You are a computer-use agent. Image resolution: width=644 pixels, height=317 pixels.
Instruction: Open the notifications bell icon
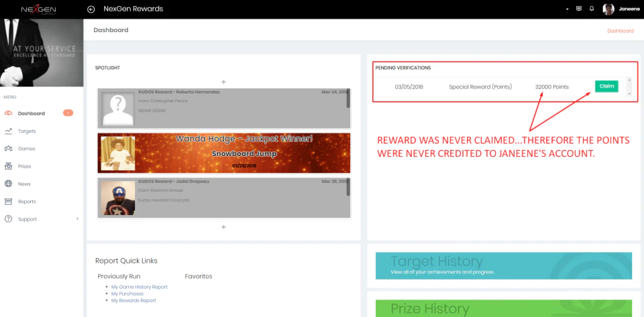tap(592, 9)
